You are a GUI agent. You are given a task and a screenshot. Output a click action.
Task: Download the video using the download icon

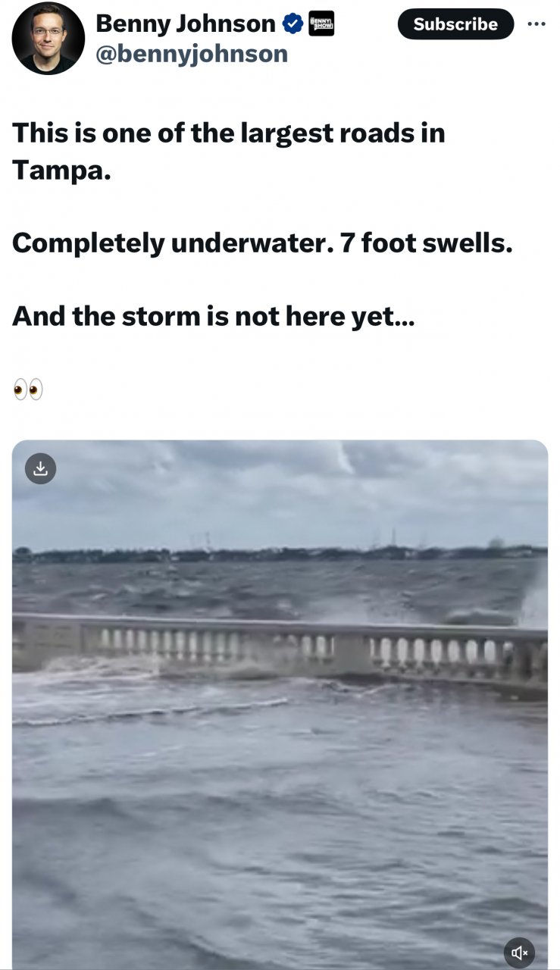41,468
